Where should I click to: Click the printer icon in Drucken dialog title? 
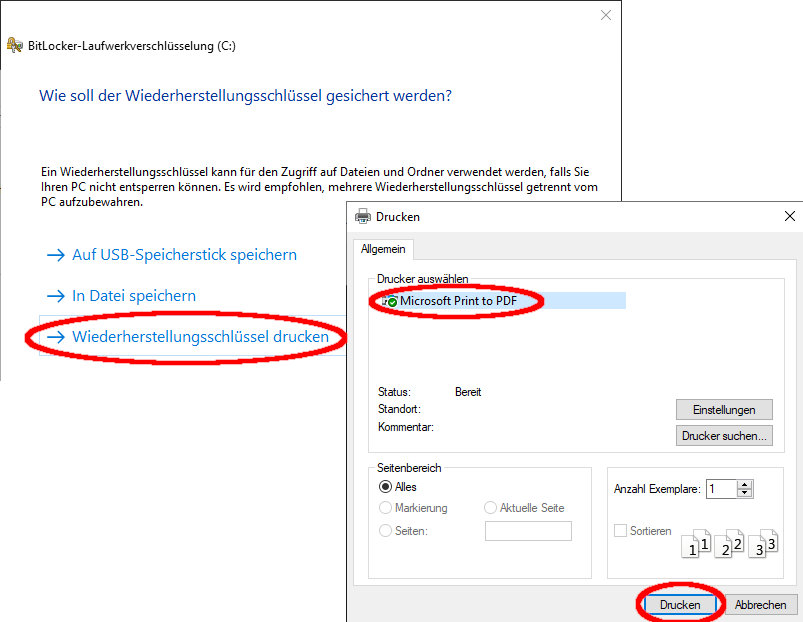click(363, 217)
